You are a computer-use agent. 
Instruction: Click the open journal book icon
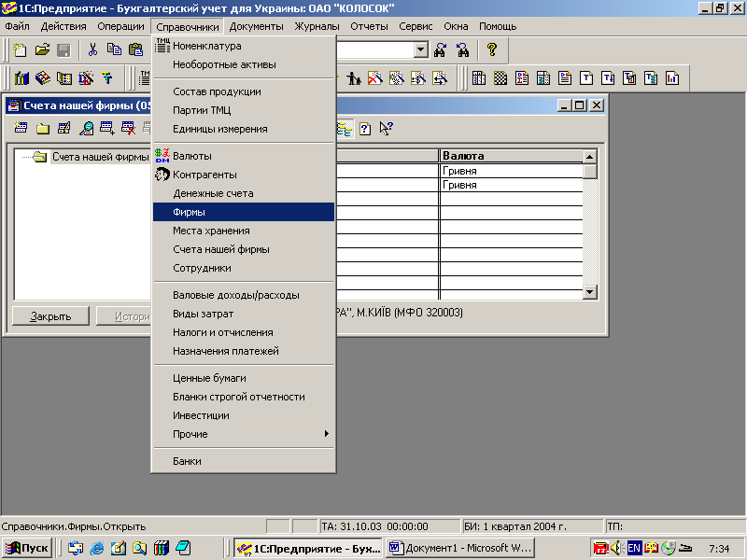click(64, 78)
